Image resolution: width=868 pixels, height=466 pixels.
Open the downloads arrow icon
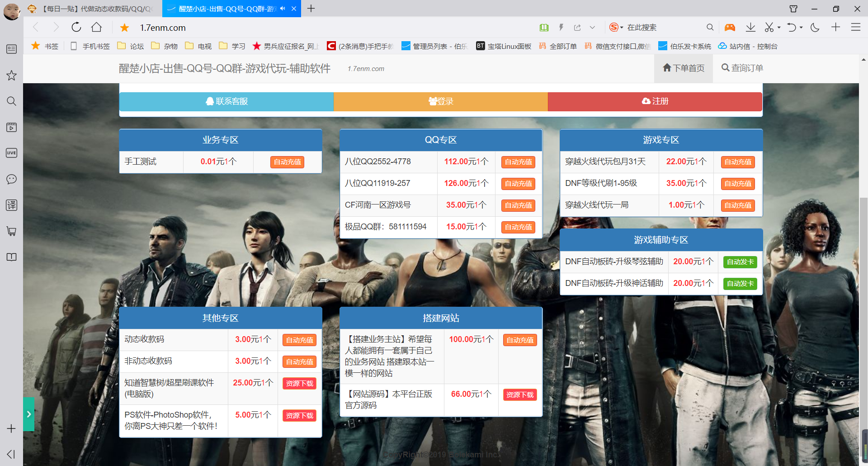(750, 27)
